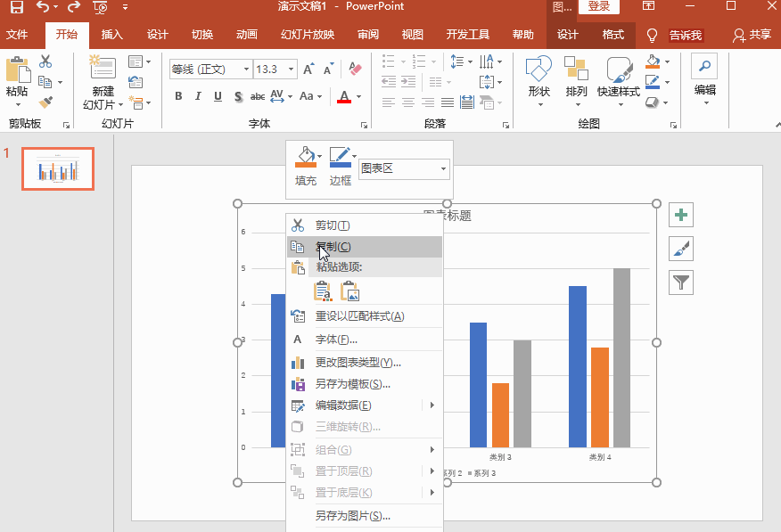Expand the 图表区 chart element dropdown

click(x=443, y=168)
